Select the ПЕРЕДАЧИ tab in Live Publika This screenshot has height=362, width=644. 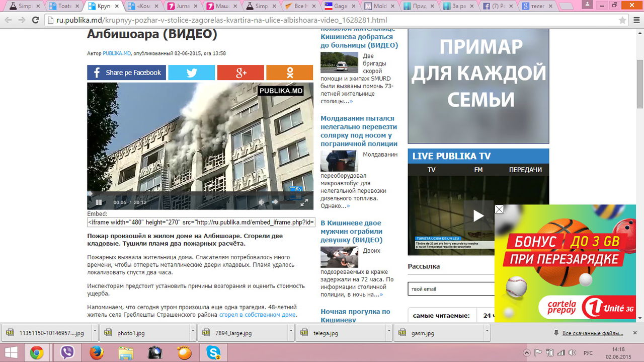[525, 170]
